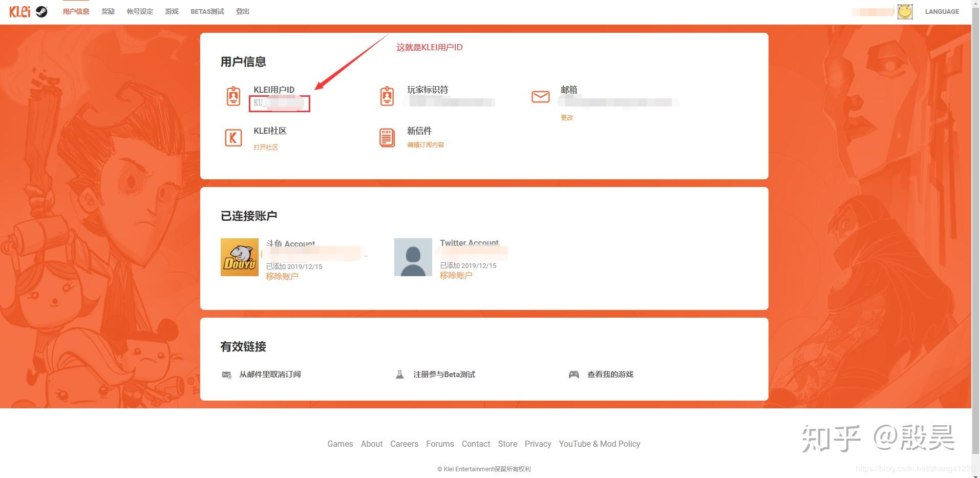
Task: Click the KLEI用户ID badge icon
Action: click(233, 96)
